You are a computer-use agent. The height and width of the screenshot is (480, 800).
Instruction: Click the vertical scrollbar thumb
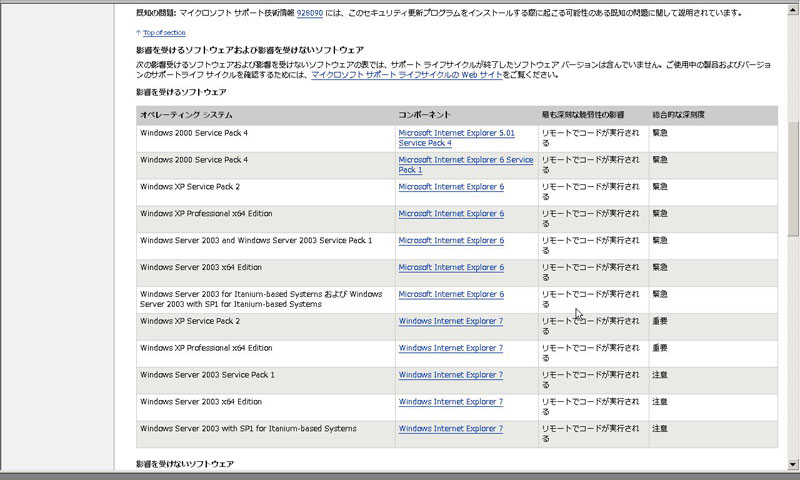click(793, 179)
